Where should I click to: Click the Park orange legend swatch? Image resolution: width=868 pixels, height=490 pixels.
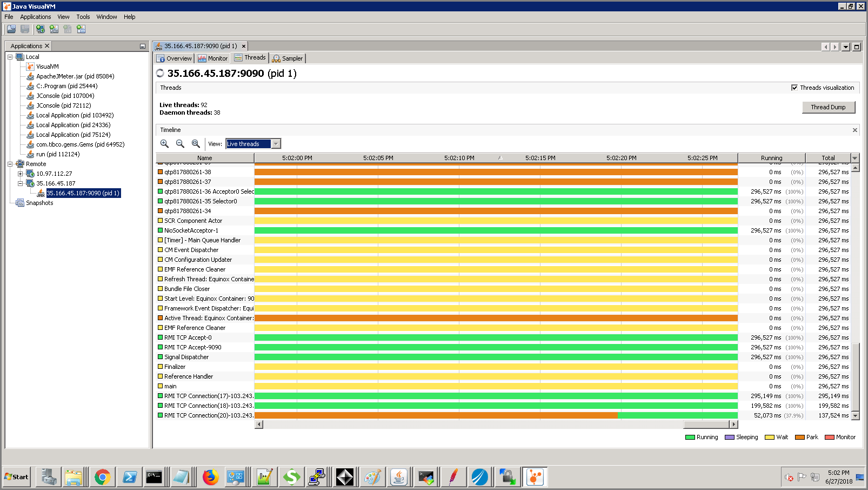800,438
